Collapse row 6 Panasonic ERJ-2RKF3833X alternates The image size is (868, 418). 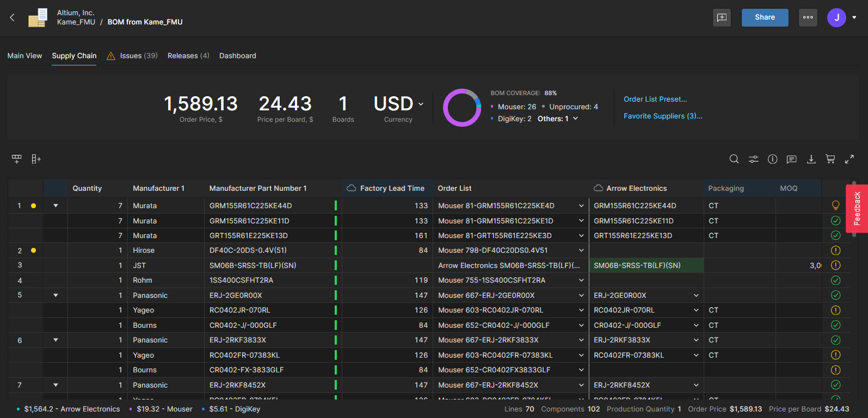[56, 340]
